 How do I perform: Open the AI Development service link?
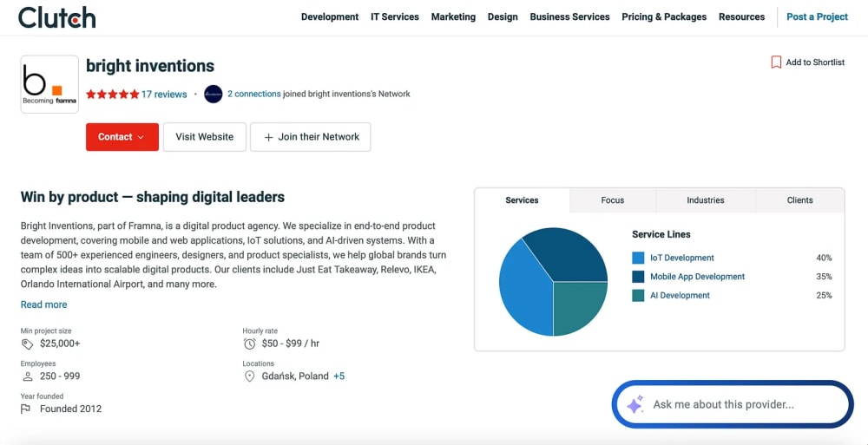pos(680,296)
